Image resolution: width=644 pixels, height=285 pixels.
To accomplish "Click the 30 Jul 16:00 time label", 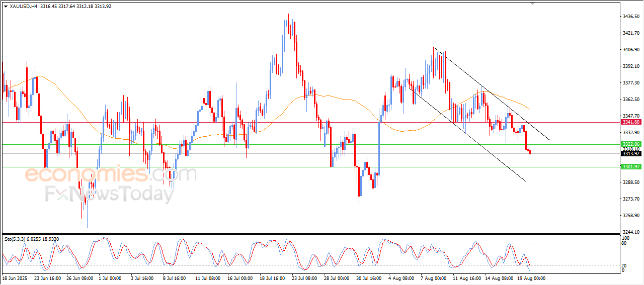I will coord(369,278).
